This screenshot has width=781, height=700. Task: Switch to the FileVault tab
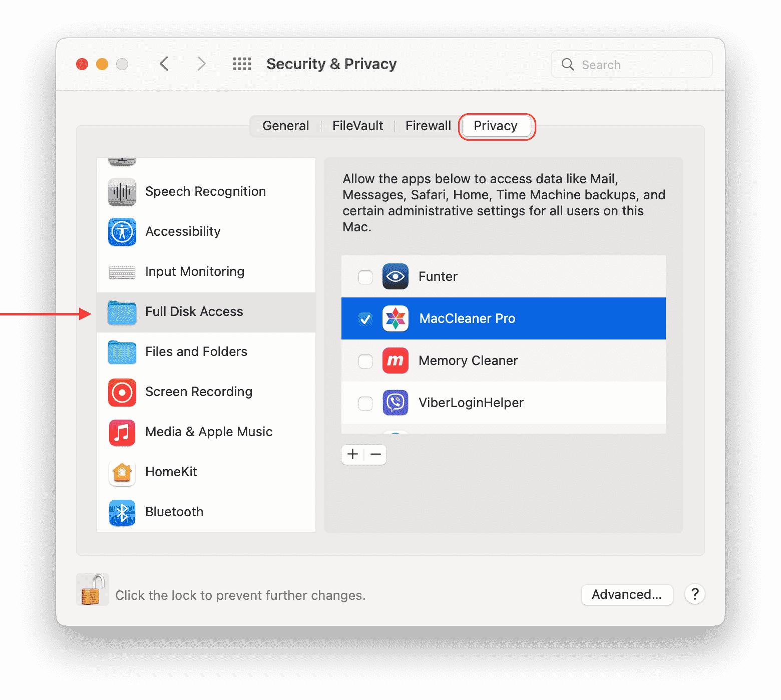coord(357,126)
